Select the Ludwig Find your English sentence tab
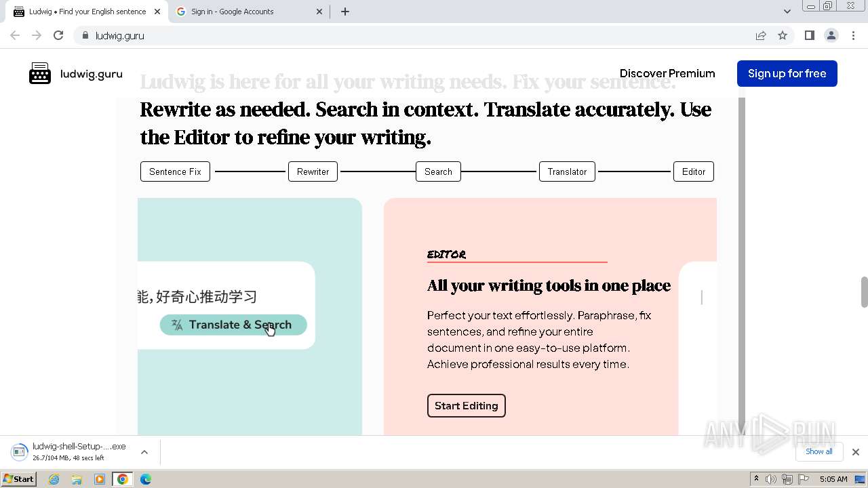The image size is (868, 488). [x=87, y=12]
